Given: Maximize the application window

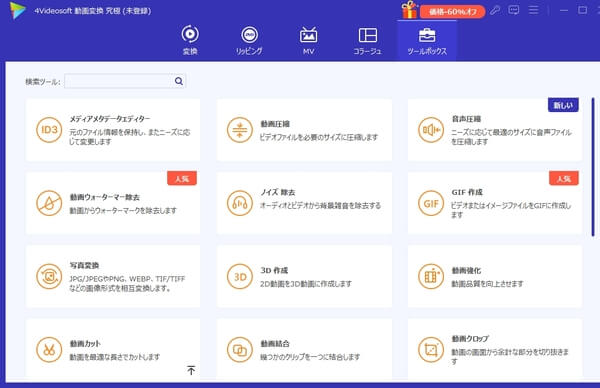Looking at the screenshot, I should (582, 10).
